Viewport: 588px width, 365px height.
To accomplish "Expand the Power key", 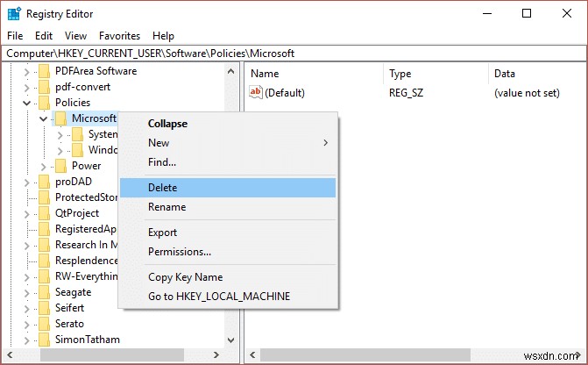I will (43, 167).
